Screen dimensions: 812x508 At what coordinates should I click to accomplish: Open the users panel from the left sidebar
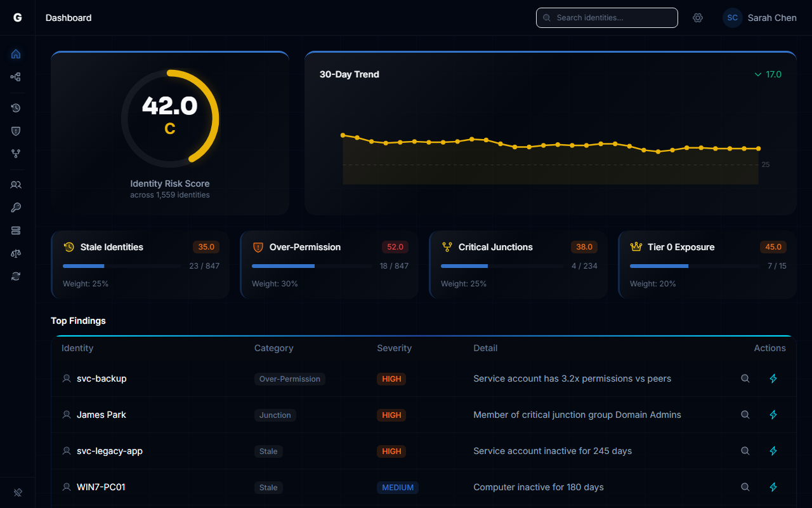(16, 185)
